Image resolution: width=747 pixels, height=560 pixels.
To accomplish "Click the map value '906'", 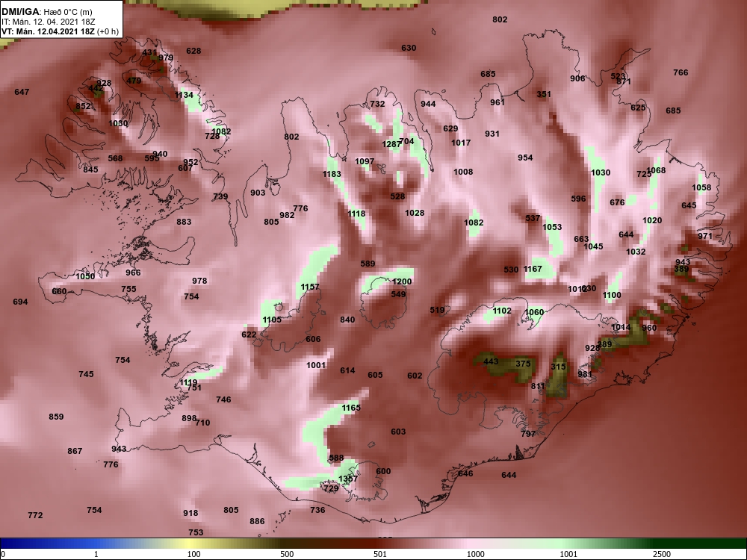I will click(x=577, y=78).
